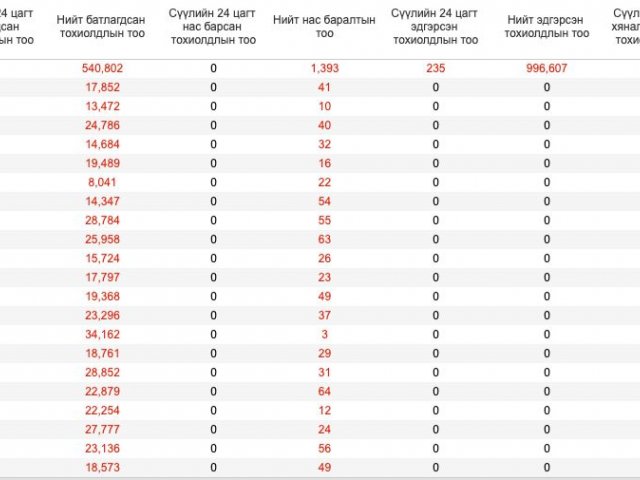This screenshot has width=640, height=480.
Task: Click the last row's confirmed value 18,573
Action: 102,467
